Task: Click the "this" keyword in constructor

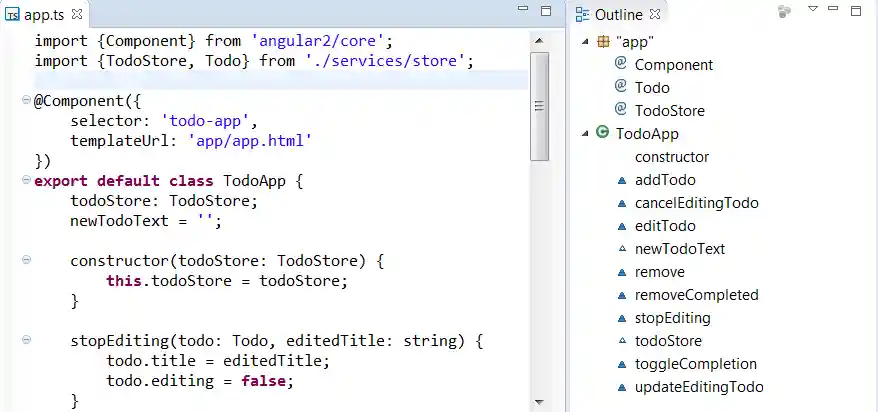Action: click(x=124, y=280)
